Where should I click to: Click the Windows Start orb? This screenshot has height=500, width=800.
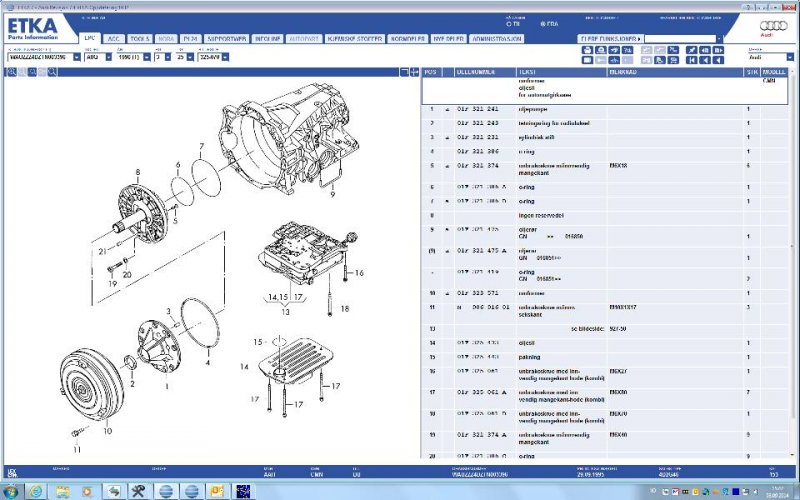click(x=10, y=490)
